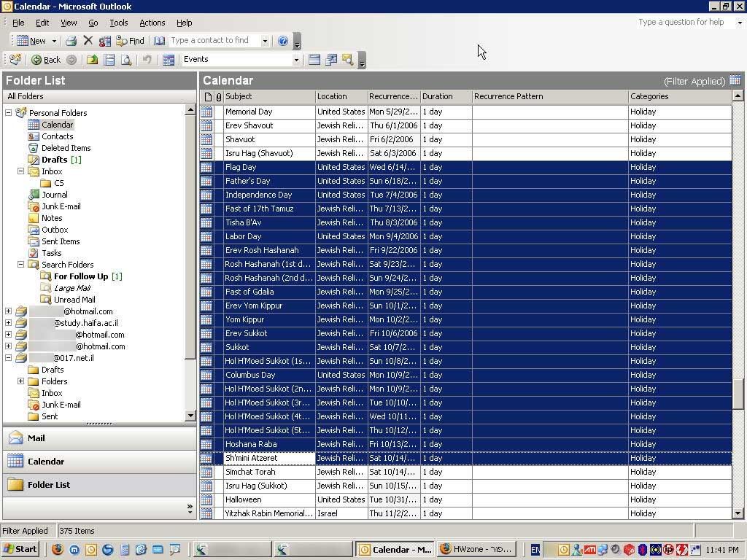Open the File menu
This screenshot has width=747, height=560.
[18, 23]
